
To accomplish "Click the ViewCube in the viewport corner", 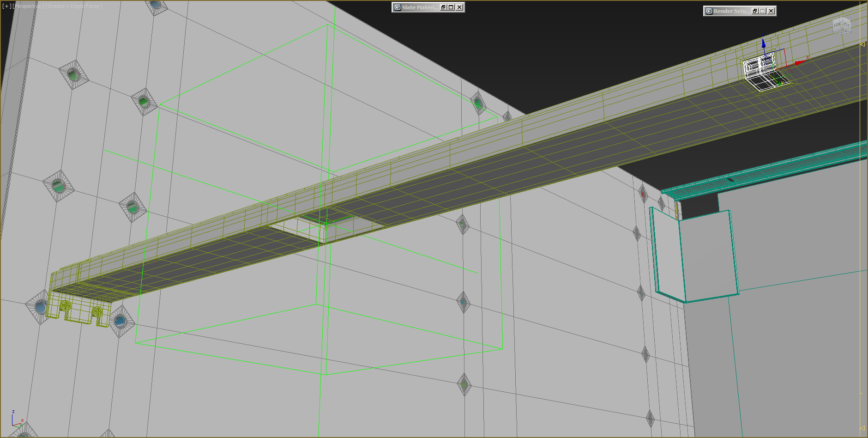I will [842, 25].
